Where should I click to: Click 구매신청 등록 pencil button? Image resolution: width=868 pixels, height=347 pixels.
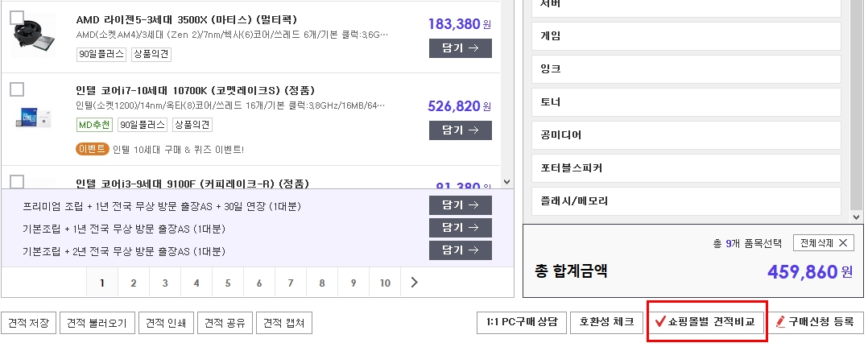point(815,322)
